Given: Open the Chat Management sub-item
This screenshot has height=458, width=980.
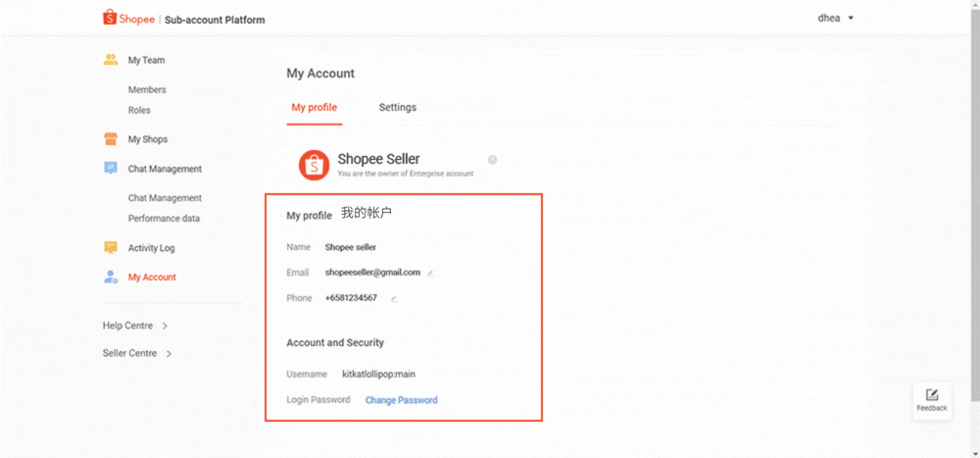Looking at the screenshot, I should (x=165, y=198).
